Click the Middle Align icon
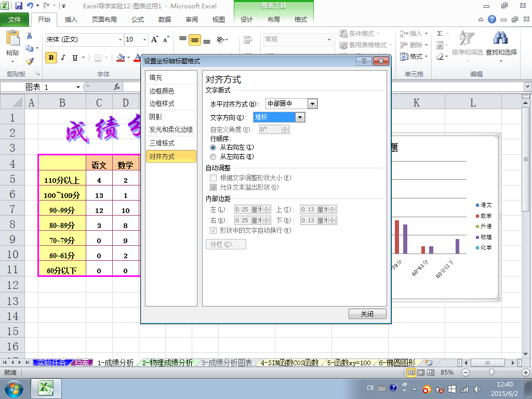Image resolution: width=532 pixels, height=399 pixels. pyautogui.click(x=195, y=40)
